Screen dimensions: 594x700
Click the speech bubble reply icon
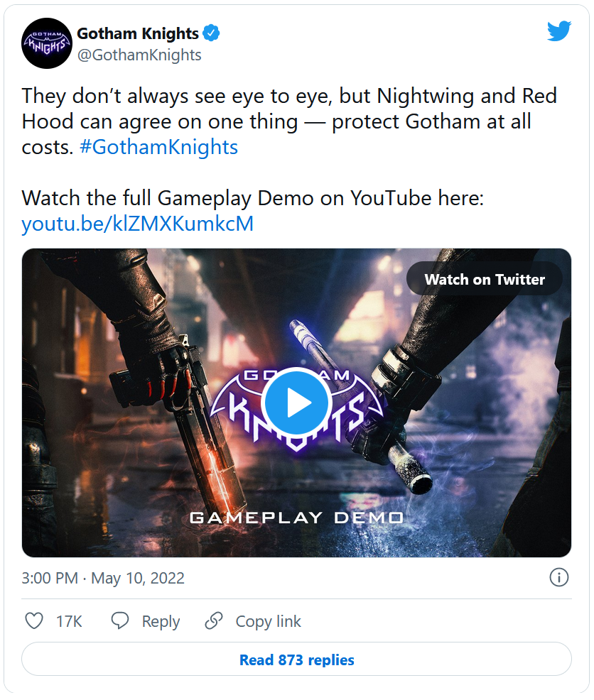click(120, 621)
